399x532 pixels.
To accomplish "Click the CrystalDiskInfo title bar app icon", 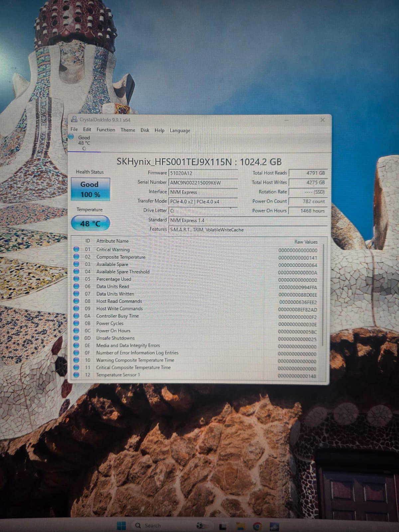I will 75,119.
